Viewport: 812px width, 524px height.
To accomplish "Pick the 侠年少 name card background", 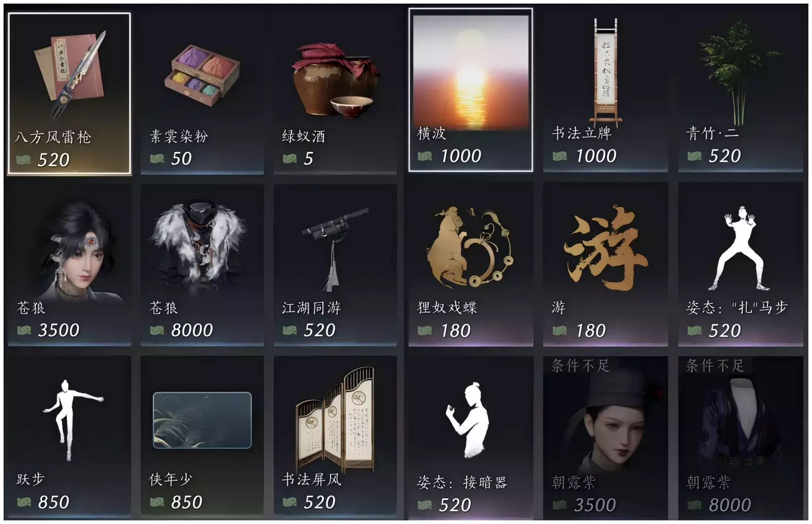I will 202,436.
